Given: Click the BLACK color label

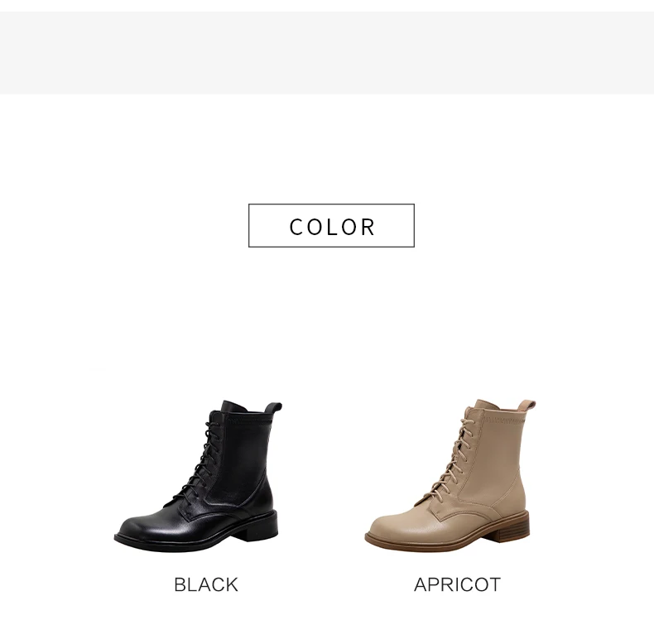Looking at the screenshot, I should 206,584.
